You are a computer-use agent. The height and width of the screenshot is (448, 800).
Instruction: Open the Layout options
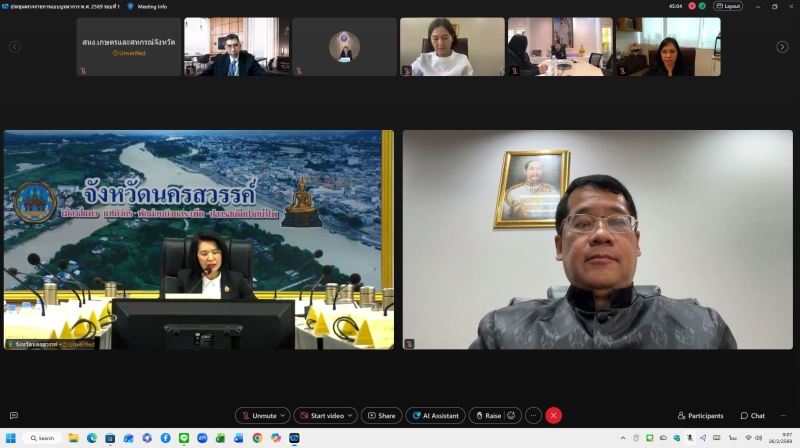[728, 6]
